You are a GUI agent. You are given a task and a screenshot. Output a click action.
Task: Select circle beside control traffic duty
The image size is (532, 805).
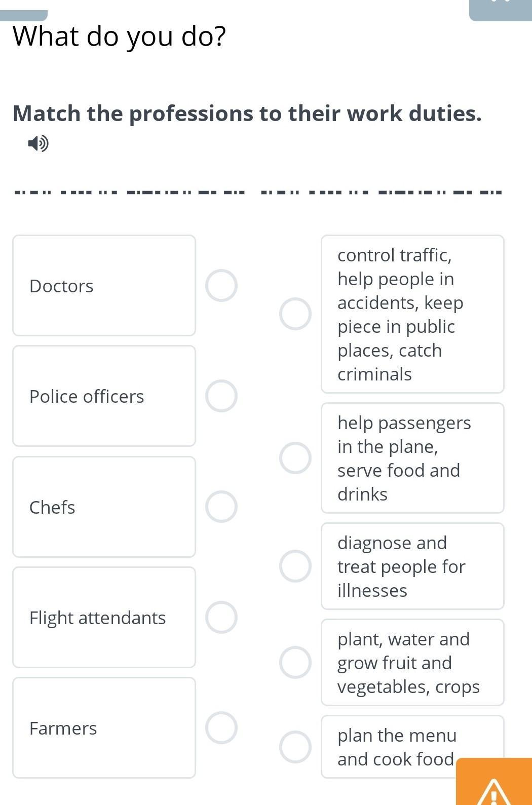[295, 314]
